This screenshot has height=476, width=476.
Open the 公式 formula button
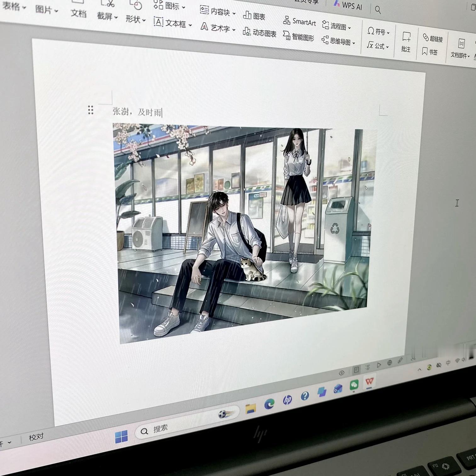pyautogui.click(x=377, y=46)
